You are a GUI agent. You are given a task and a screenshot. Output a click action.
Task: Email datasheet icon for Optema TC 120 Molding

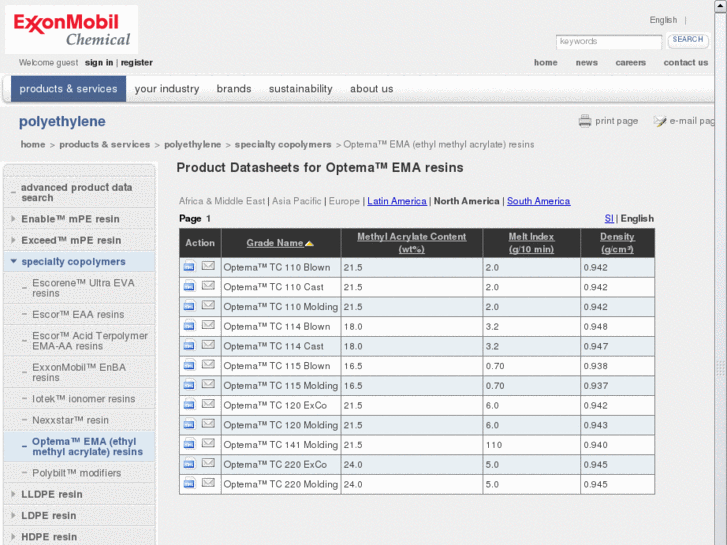(x=208, y=423)
